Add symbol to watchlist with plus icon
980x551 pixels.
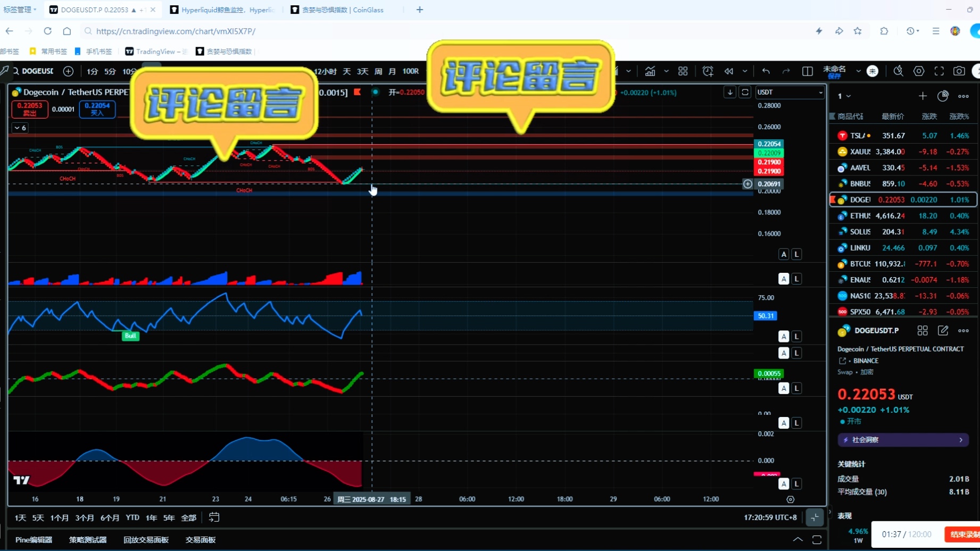pyautogui.click(x=923, y=96)
